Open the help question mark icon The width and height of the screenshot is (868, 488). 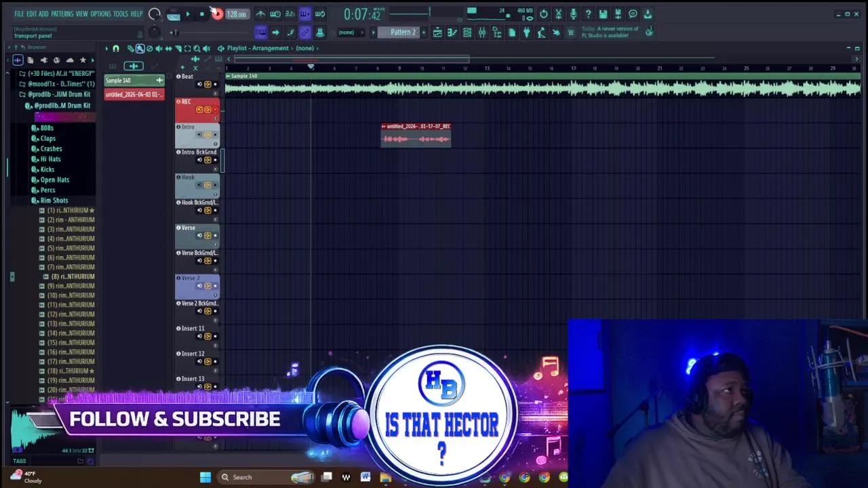[x=588, y=14]
